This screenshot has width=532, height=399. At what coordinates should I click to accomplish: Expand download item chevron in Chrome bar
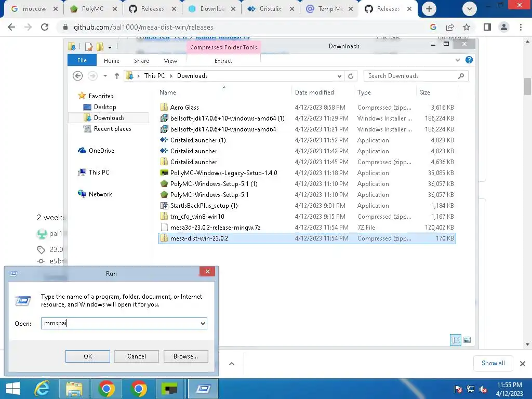point(232,364)
